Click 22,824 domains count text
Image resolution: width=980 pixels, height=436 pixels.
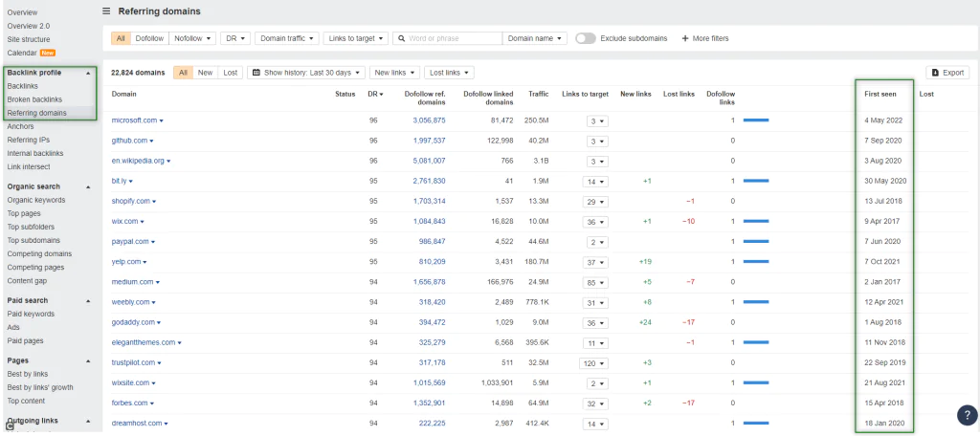(138, 73)
